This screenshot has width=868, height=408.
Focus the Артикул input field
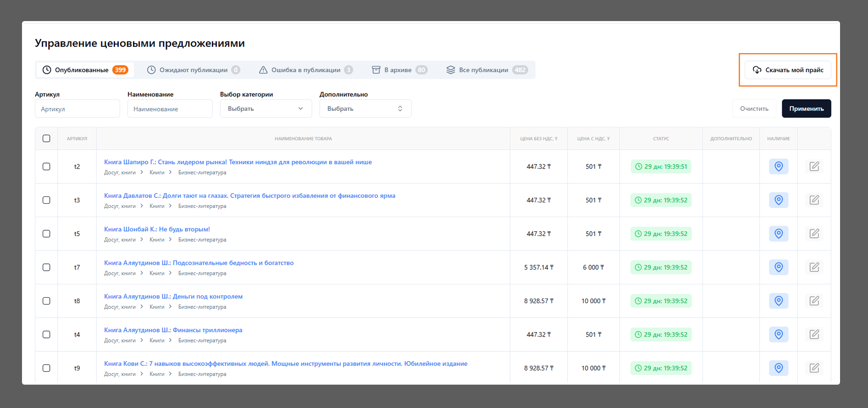pyautogui.click(x=77, y=109)
